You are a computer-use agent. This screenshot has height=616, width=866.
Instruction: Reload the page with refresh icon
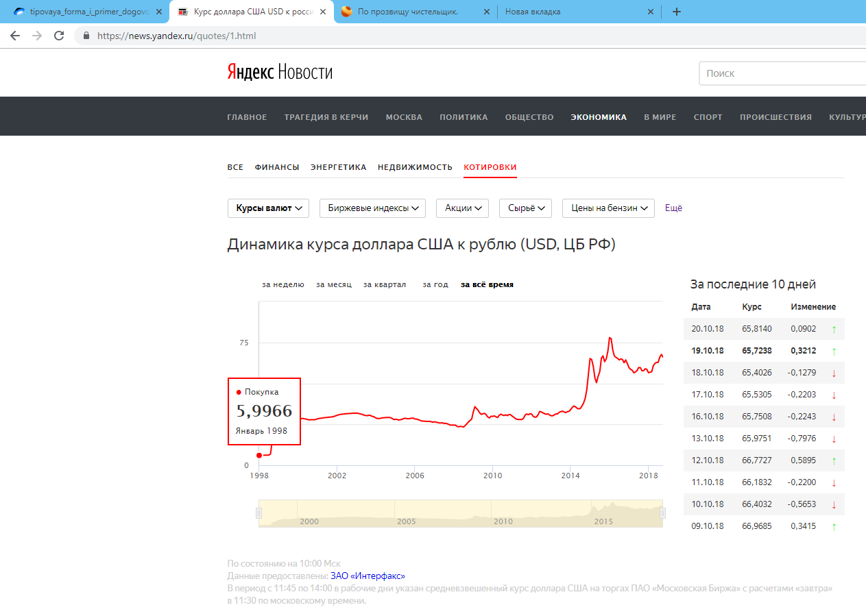tap(59, 36)
